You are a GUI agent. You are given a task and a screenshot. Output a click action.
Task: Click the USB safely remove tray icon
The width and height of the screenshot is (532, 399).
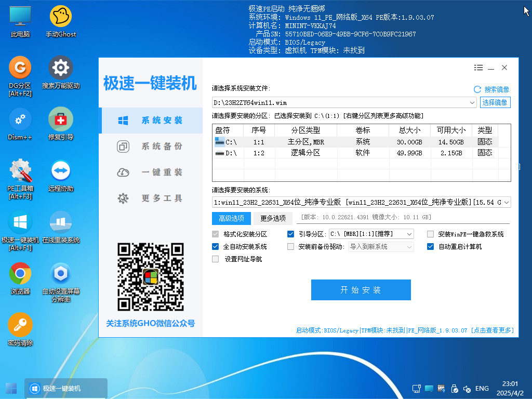point(454,389)
